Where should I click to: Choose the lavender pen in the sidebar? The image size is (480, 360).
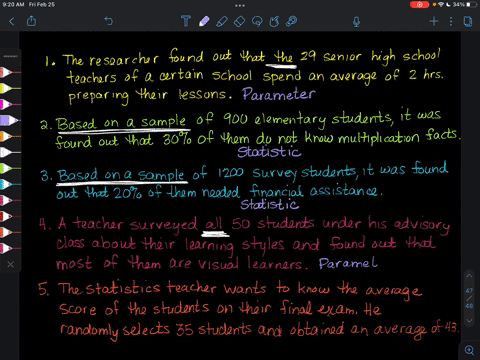(x=9, y=120)
